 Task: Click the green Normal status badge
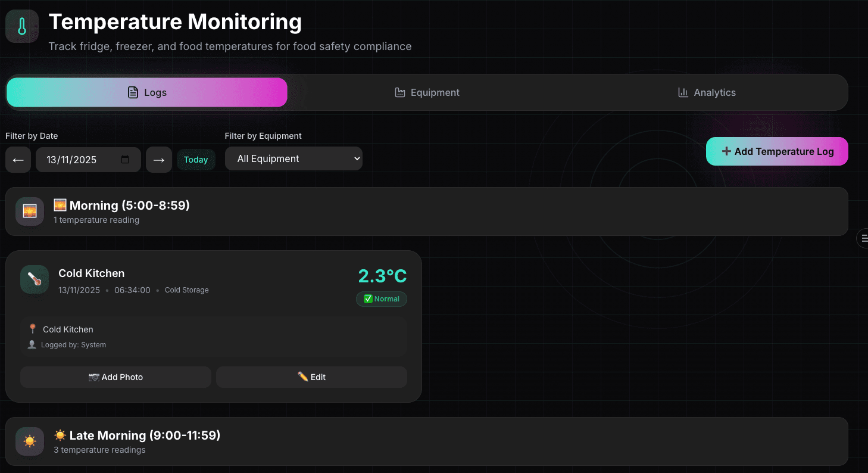point(381,299)
